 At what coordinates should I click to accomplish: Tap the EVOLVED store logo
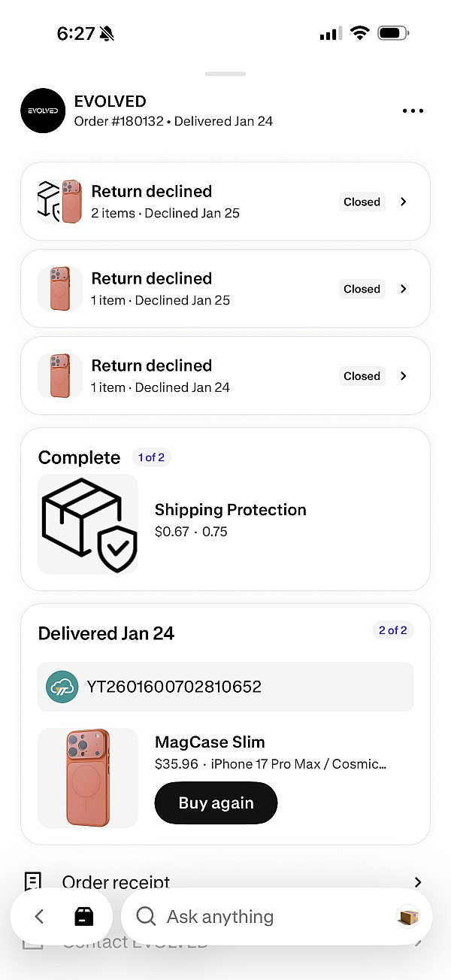(43, 111)
